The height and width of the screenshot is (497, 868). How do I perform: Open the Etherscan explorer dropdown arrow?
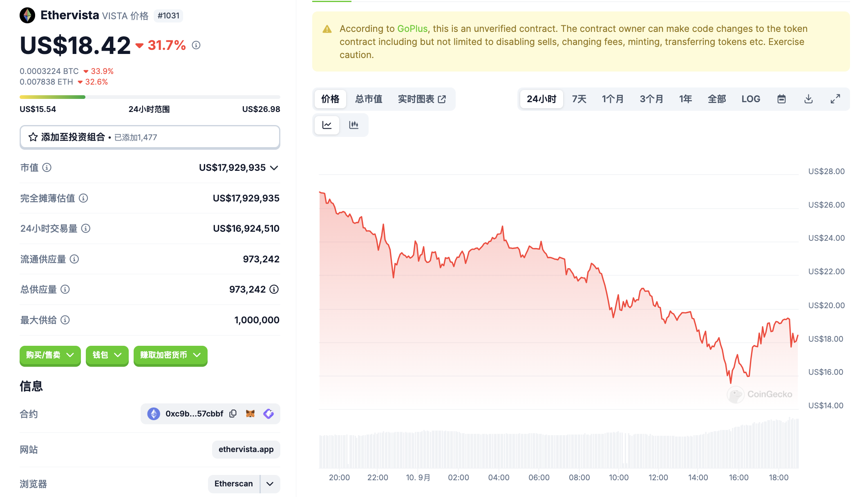point(270,484)
